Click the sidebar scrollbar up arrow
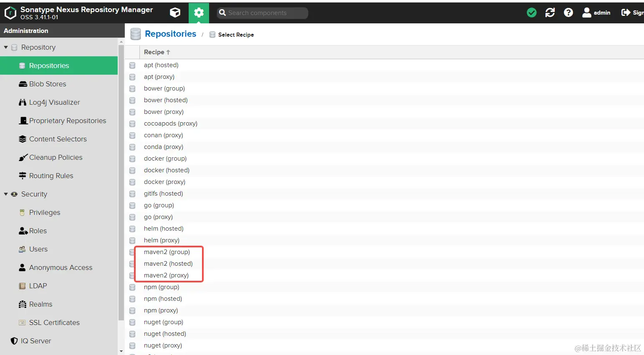The height and width of the screenshot is (355, 644). click(x=121, y=42)
